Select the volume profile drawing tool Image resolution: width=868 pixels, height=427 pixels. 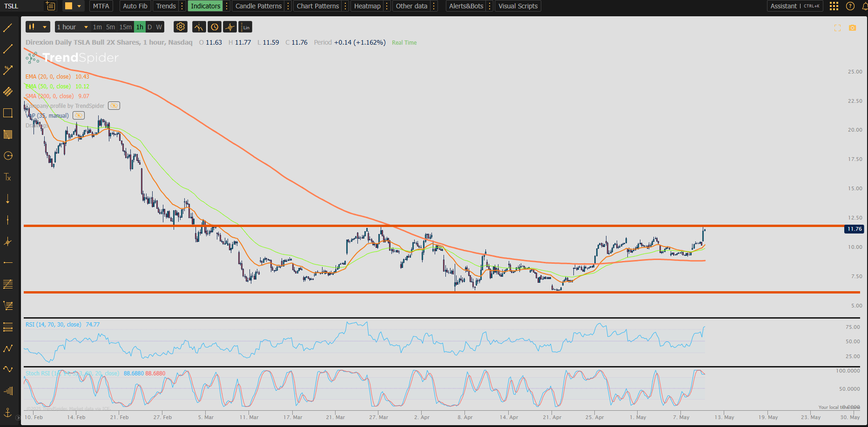(x=8, y=391)
